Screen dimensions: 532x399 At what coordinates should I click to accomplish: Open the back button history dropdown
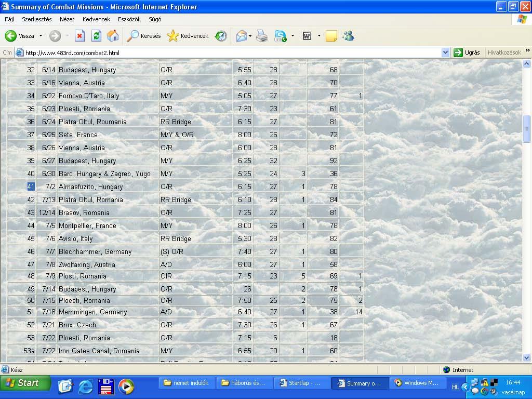[x=41, y=36]
